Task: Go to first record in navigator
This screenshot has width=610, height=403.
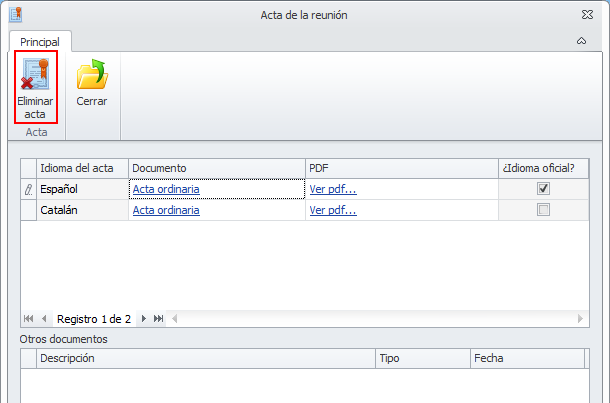Action: pyautogui.click(x=28, y=319)
